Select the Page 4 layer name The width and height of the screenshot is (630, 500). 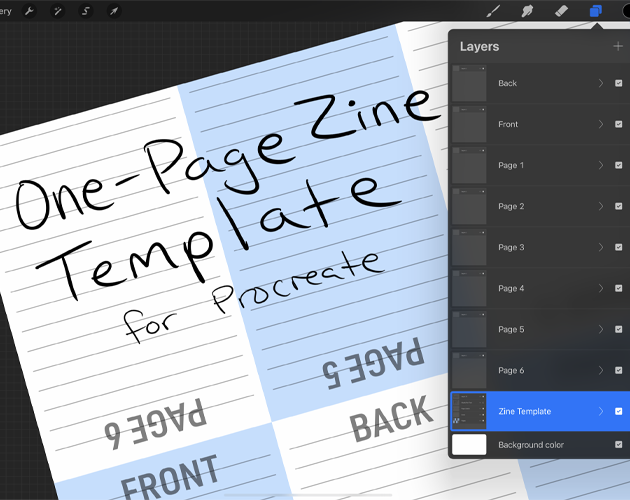511,288
